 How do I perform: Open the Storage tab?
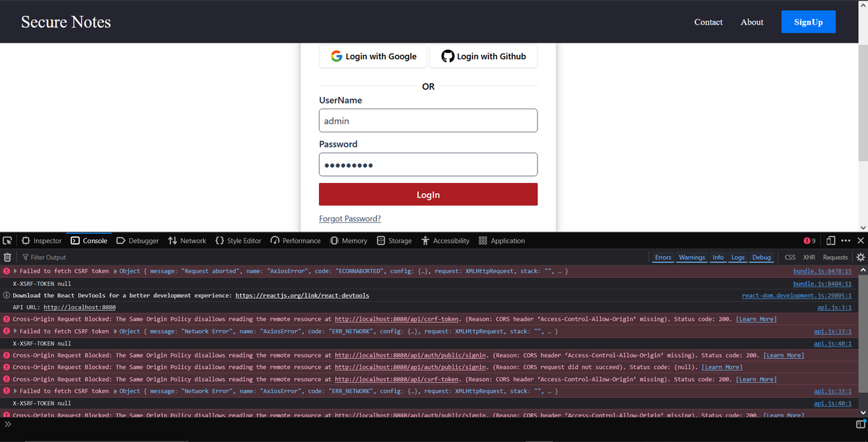click(x=394, y=240)
